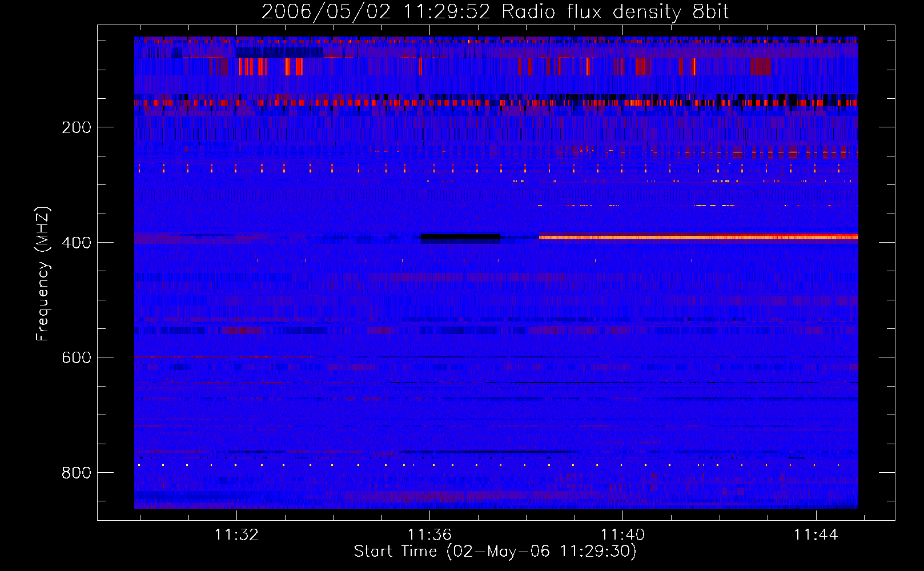Click the 200 frequency tick label
Screen dimensions: 924x571
click(x=77, y=127)
